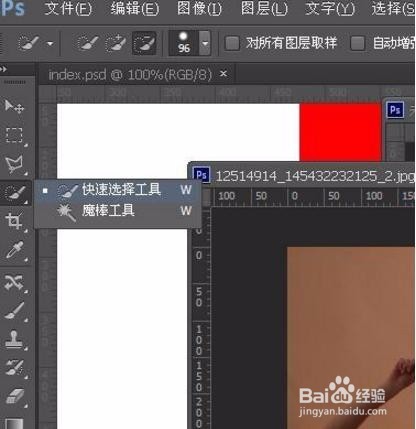Enable 对所有图层取样 checkbox

click(x=232, y=43)
